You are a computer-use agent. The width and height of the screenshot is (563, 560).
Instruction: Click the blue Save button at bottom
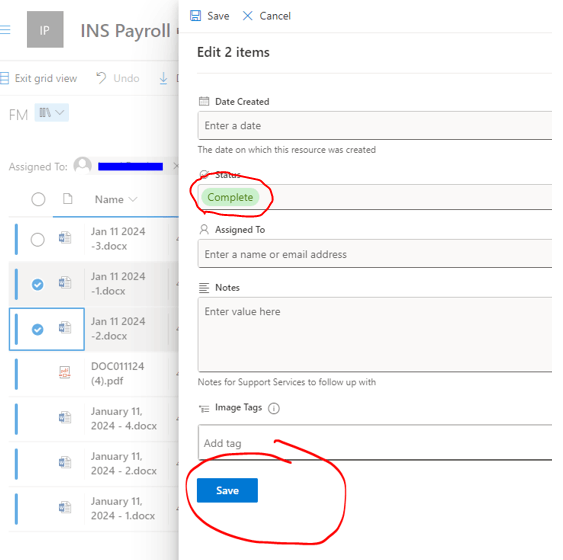(x=227, y=490)
